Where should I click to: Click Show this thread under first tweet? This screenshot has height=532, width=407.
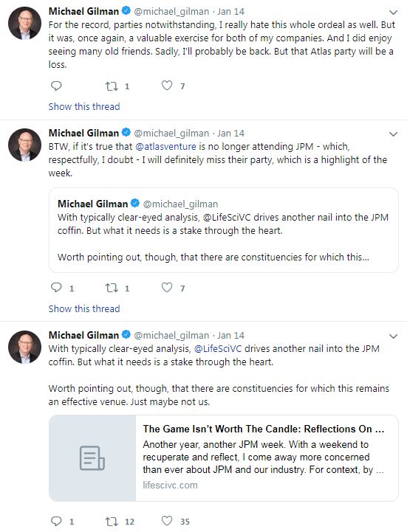84,106
